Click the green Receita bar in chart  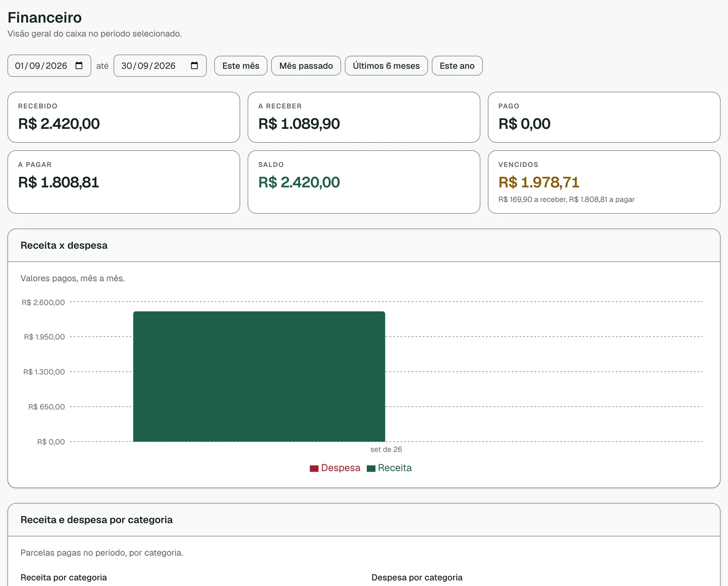(x=259, y=377)
